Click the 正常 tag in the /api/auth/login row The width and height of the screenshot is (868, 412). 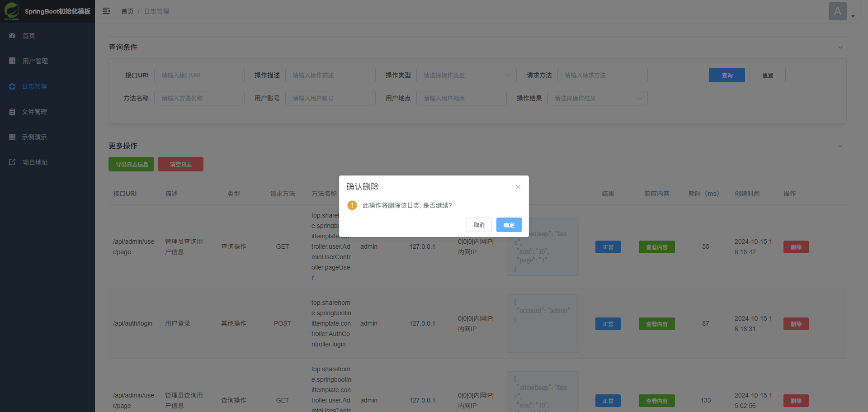tap(608, 324)
